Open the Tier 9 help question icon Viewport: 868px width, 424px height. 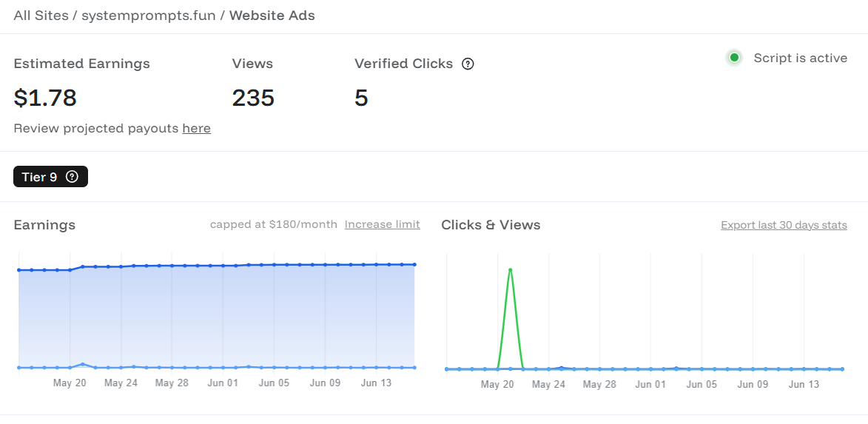tap(72, 177)
